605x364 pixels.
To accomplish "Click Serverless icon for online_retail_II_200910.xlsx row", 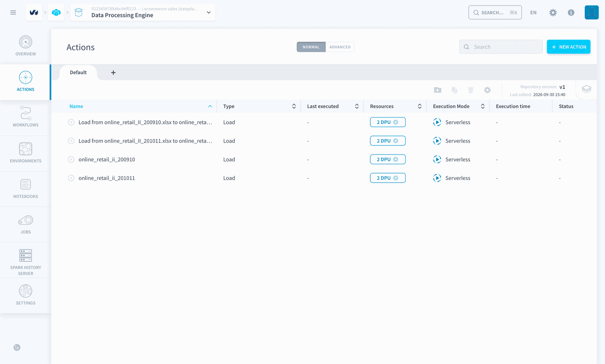I will point(437,122).
